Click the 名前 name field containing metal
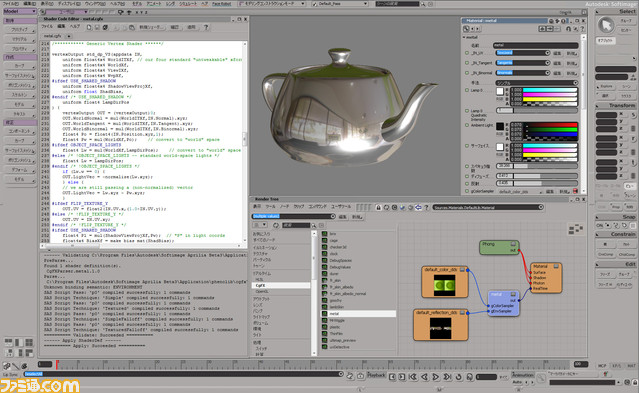 coord(535,45)
